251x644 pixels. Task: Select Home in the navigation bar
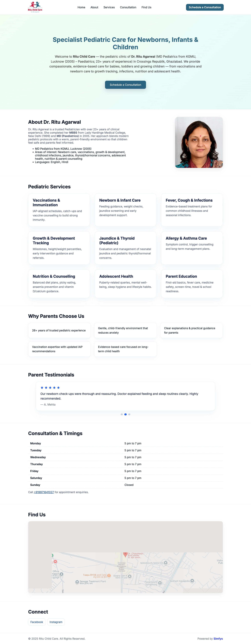point(81,7)
